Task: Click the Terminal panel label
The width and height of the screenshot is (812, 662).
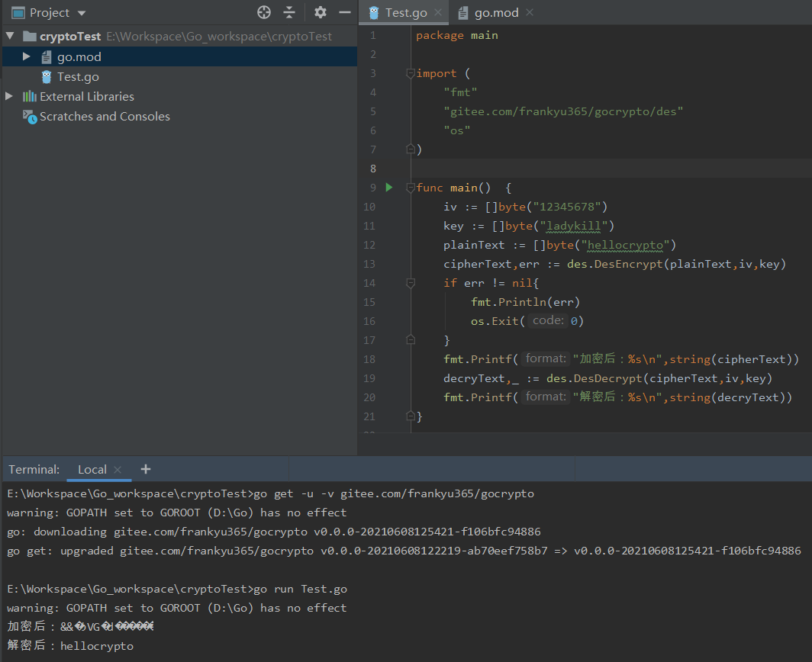Action: coord(34,470)
